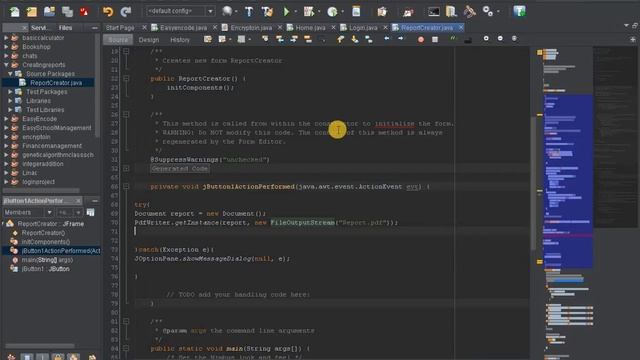Click the comment lines editor icon

tap(453, 39)
